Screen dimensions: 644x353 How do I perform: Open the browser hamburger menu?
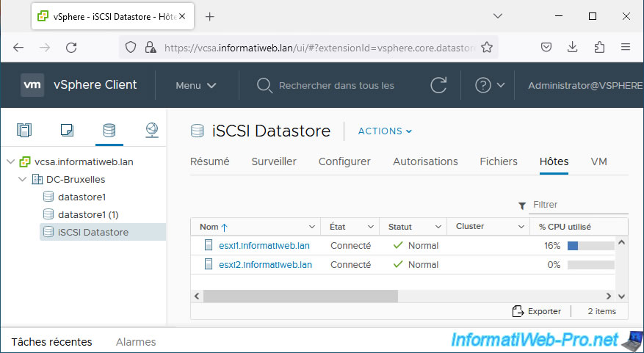pos(626,47)
